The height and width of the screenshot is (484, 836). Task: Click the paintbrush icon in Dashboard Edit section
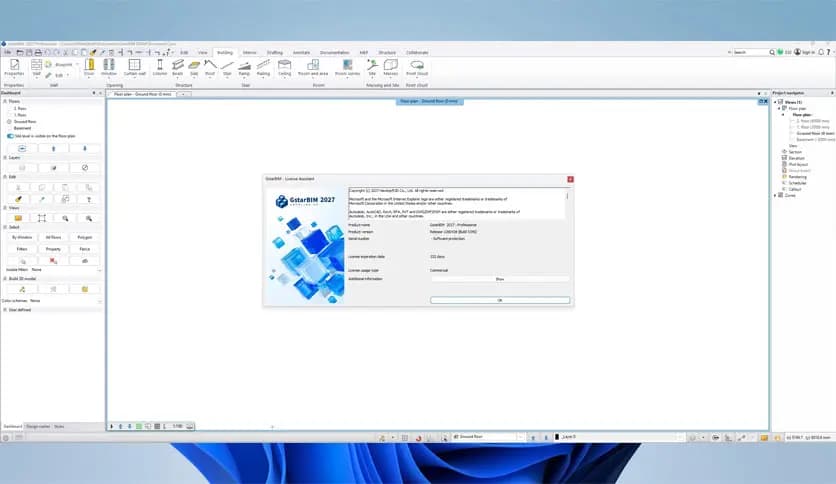tap(18, 199)
